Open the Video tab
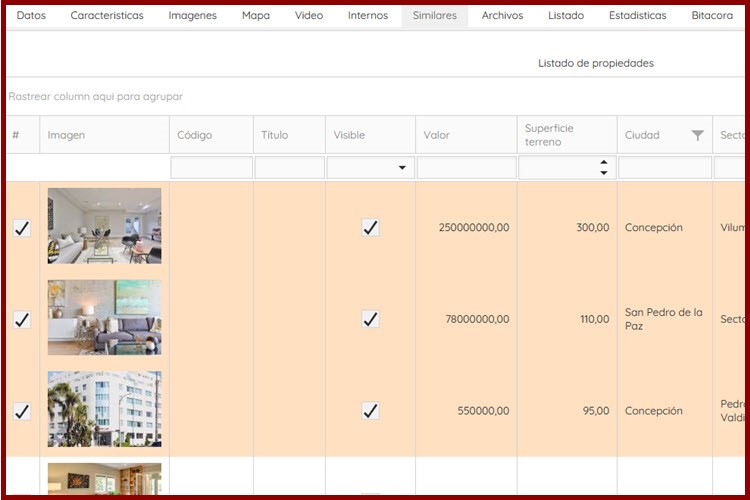The width and height of the screenshot is (750, 500). point(309,15)
